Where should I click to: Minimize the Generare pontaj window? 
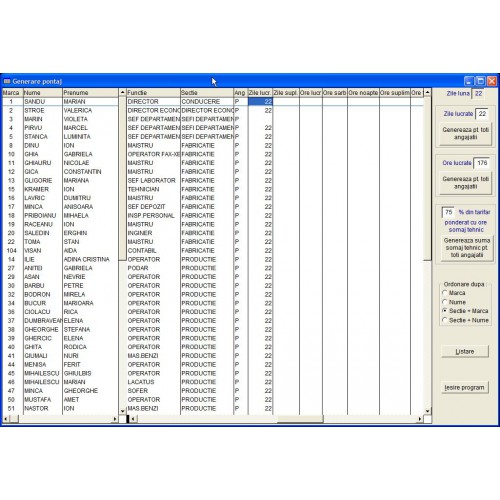(469, 81)
